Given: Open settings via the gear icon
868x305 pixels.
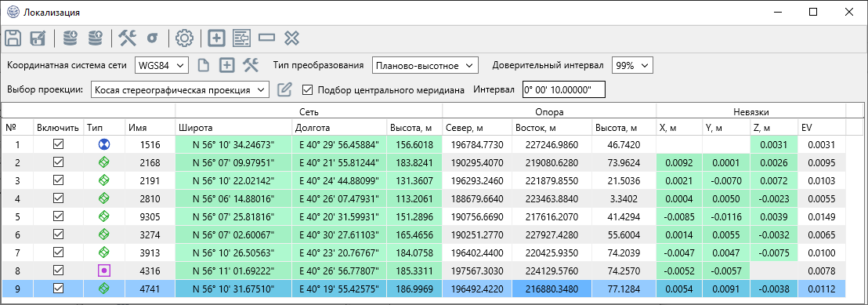Looking at the screenshot, I should [184, 38].
